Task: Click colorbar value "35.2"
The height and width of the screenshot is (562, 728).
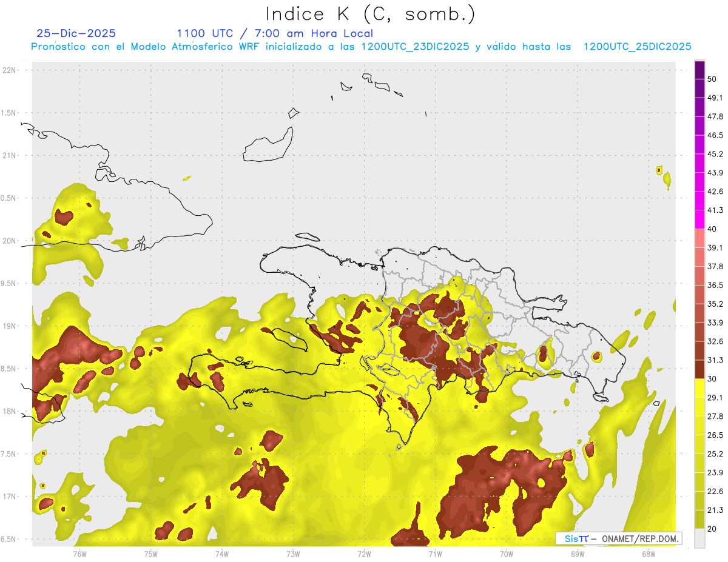Action: (715, 304)
